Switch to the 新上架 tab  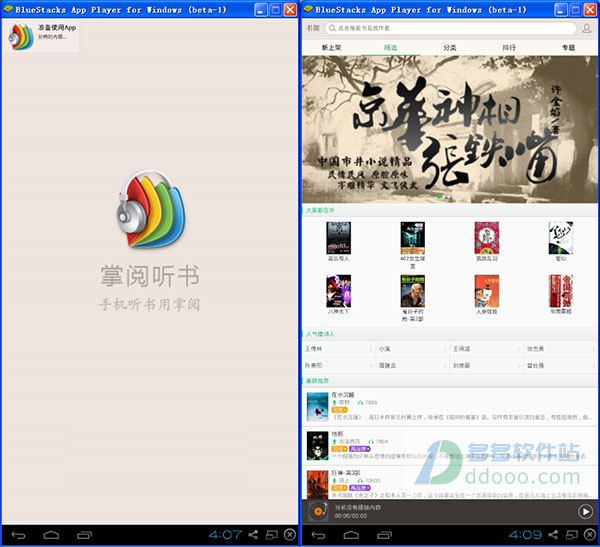point(331,47)
